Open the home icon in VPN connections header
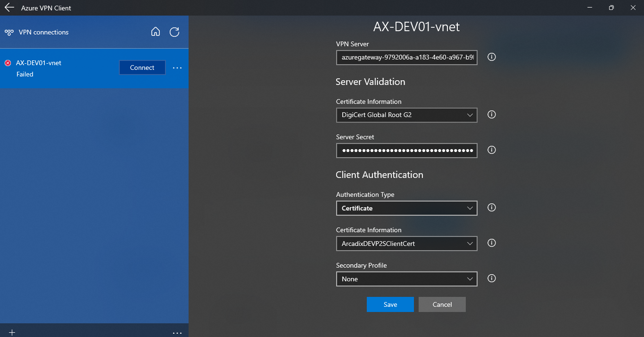Viewport: 644px width, 337px height. tap(156, 32)
